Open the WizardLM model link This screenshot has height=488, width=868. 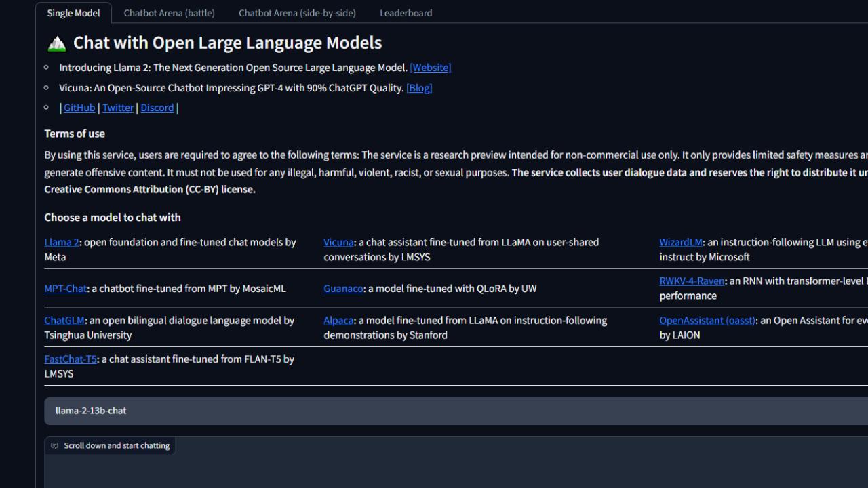681,242
